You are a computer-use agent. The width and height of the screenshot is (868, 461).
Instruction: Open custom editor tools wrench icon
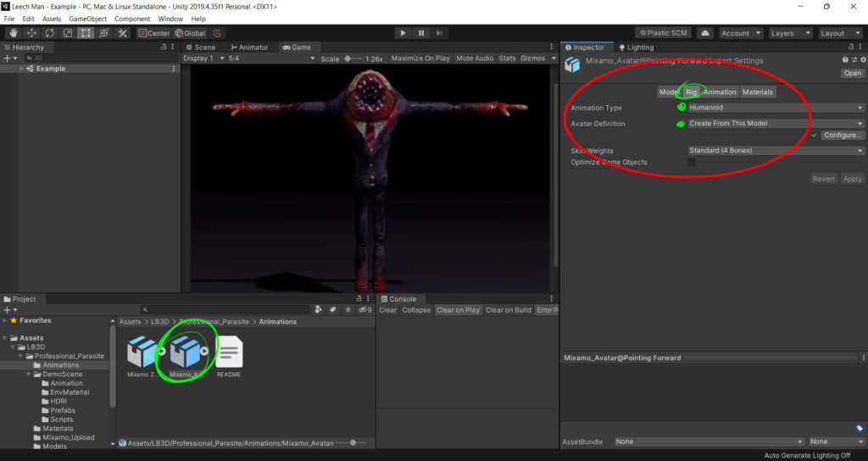pos(122,33)
